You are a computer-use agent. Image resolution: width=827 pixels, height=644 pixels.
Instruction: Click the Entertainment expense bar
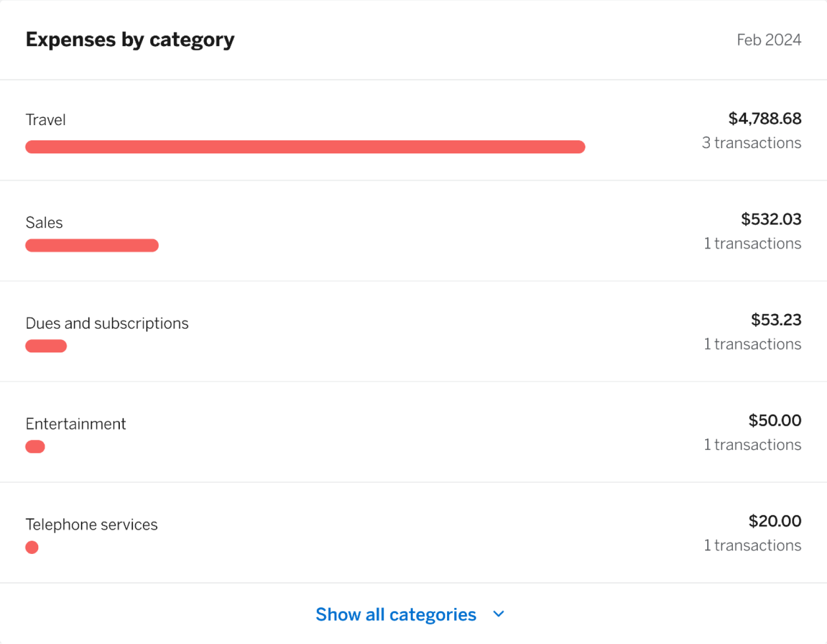pyautogui.click(x=35, y=447)
